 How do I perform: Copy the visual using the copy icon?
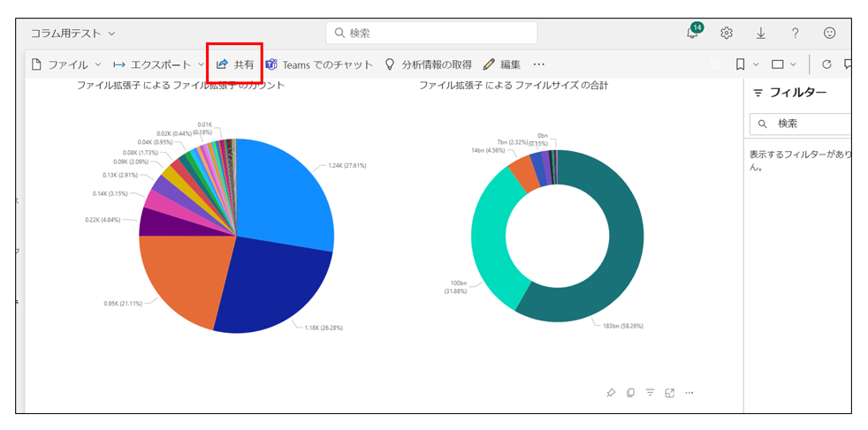click(x=630, y=393)
